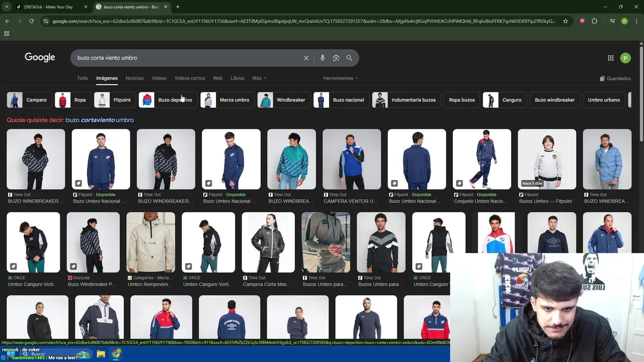644x362 pixels.
Task: Close the TikTok tab
Action: point(86,7)
